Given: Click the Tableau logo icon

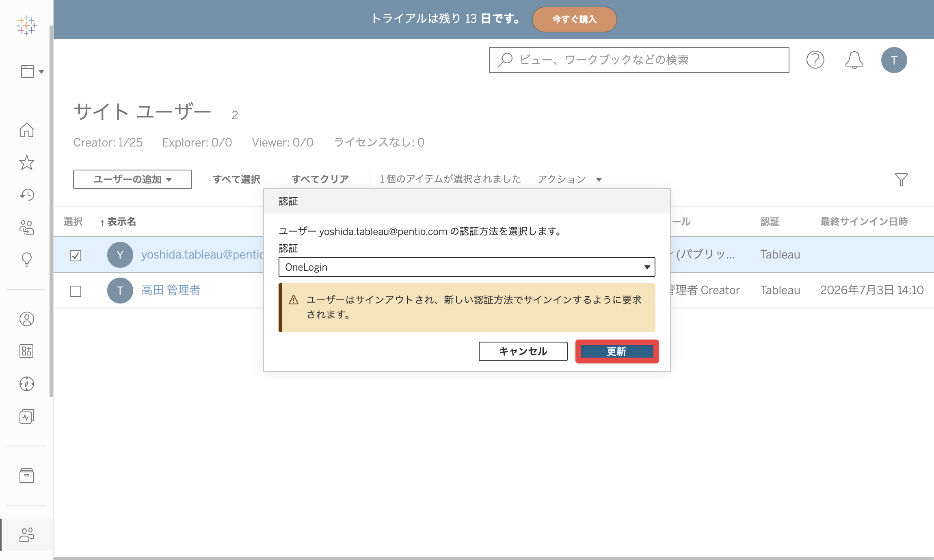Looking at the screenshot, I should pyautogui.click(x=26, y=26).
